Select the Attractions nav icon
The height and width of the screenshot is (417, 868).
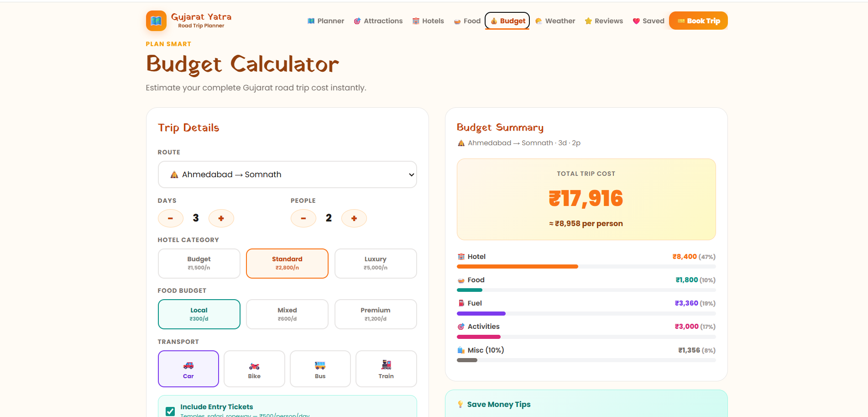pyautogui.click(x=357, y=21)
